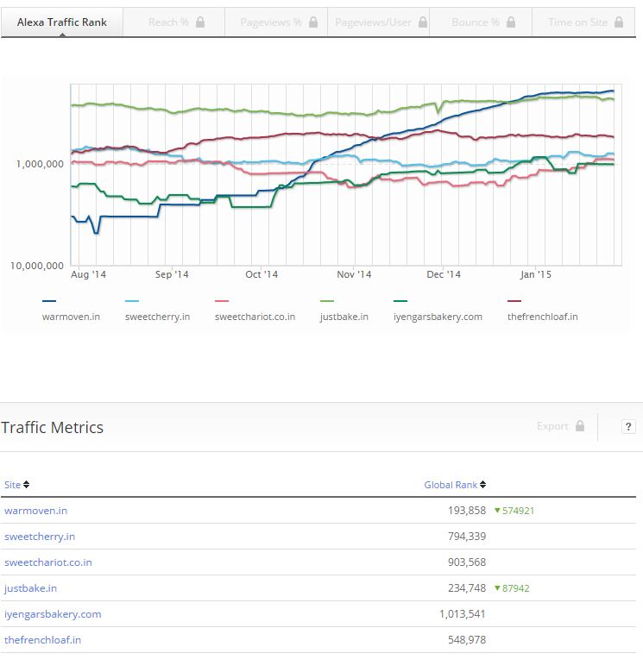Viewport: 643px width, 672px height.
Task: Toggle justbake.in legend label in chart
Action: [x=344, y=317]
